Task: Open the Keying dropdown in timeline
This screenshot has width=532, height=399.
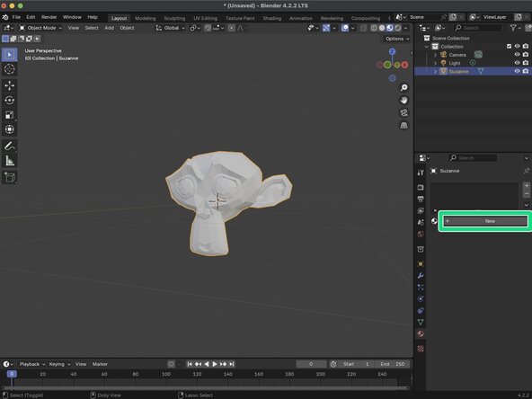Action: pyautogui.click(x=59, y=364)
